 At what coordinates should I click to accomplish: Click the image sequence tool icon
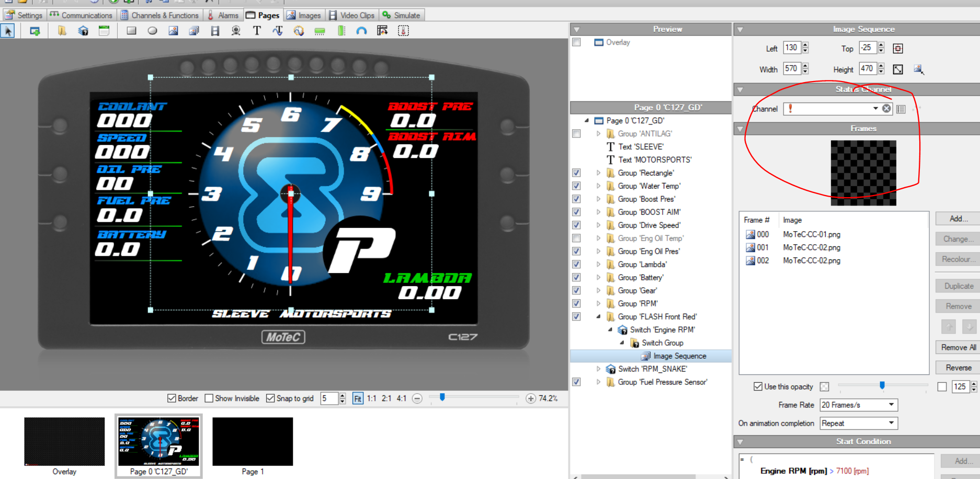click(x=194, y=31)
